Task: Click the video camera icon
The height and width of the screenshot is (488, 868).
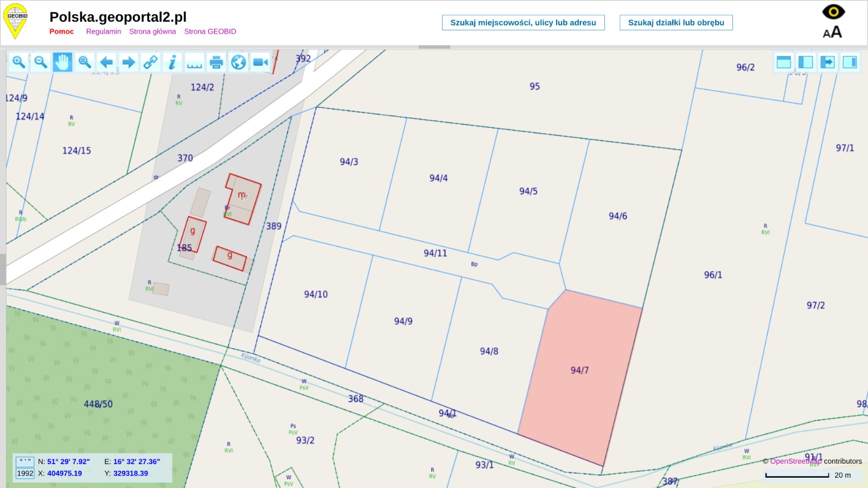Action: point(260,62)
